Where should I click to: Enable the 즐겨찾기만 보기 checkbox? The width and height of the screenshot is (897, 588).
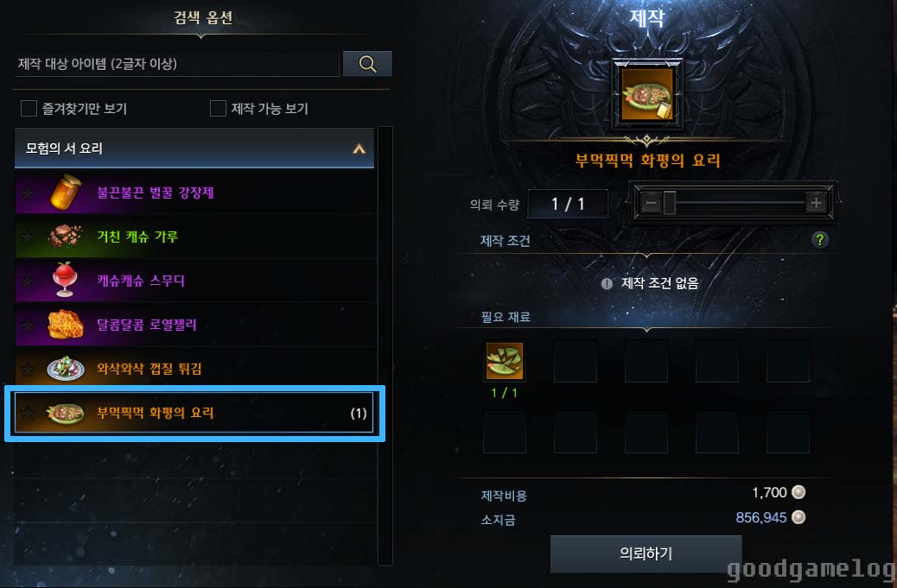[x=29, y=108]
